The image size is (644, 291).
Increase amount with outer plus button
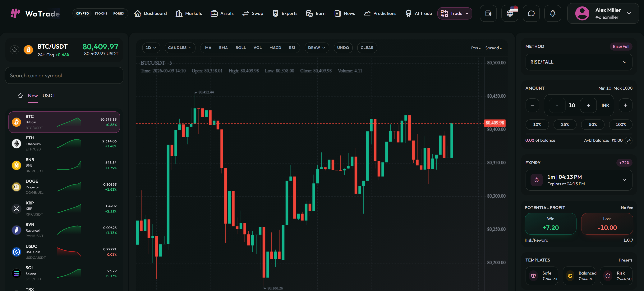pyautogui.click(x=625, y=105)
